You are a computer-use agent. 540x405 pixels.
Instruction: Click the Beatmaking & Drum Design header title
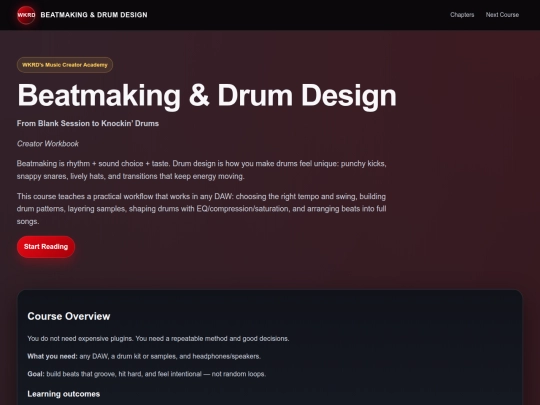point(94,15)
